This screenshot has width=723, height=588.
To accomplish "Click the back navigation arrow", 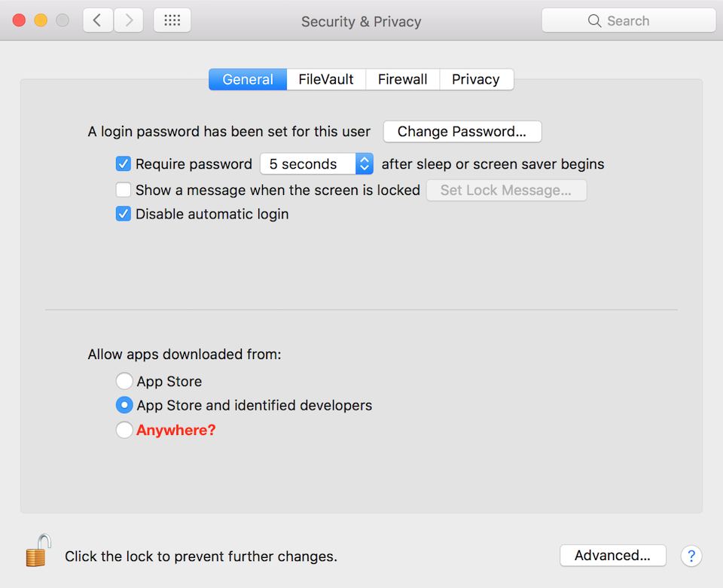I will pyautogui.click(x=98, y=20).
